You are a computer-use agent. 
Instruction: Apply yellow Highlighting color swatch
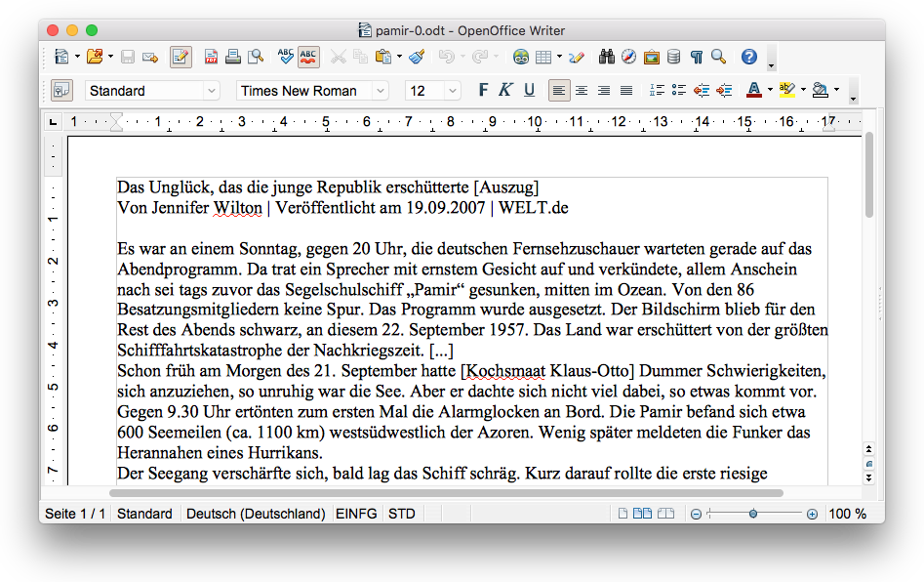pyautogui.click(x=786, y=90)
